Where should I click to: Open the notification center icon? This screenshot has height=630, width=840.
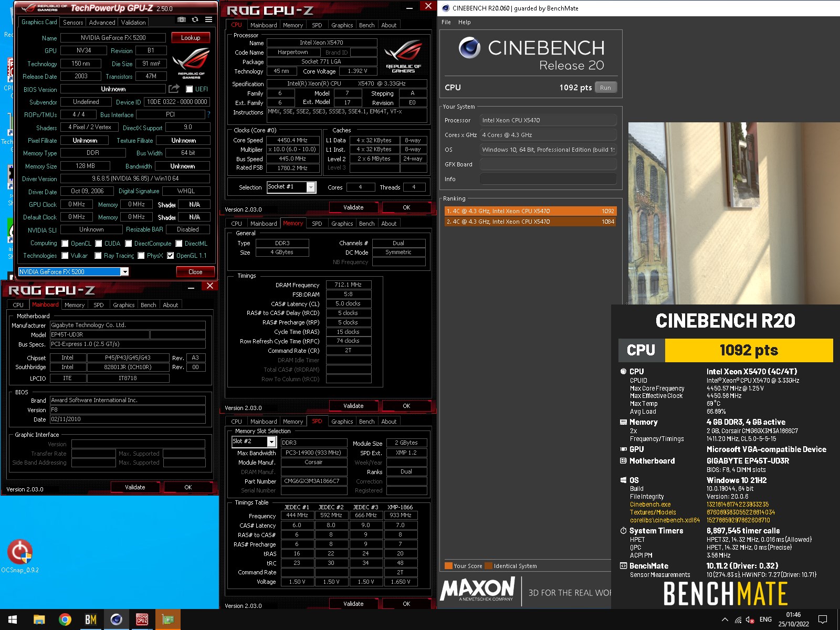tap(823, 619)
